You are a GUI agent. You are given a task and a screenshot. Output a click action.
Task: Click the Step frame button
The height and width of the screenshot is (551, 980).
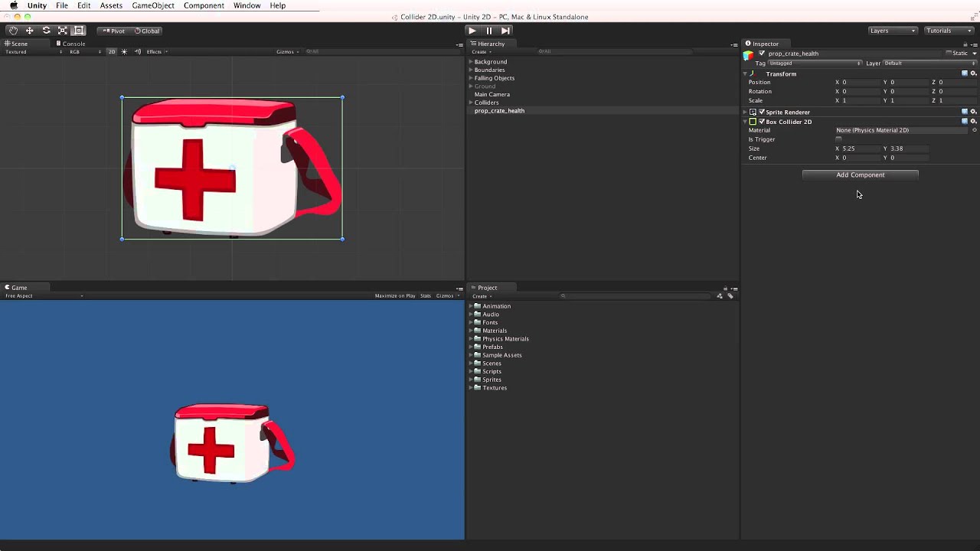point(505,31)
